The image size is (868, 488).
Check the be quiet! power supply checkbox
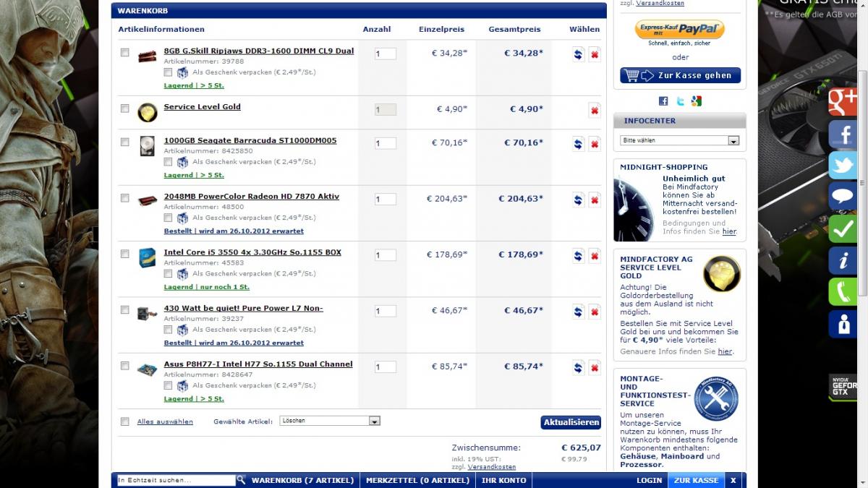124,309
